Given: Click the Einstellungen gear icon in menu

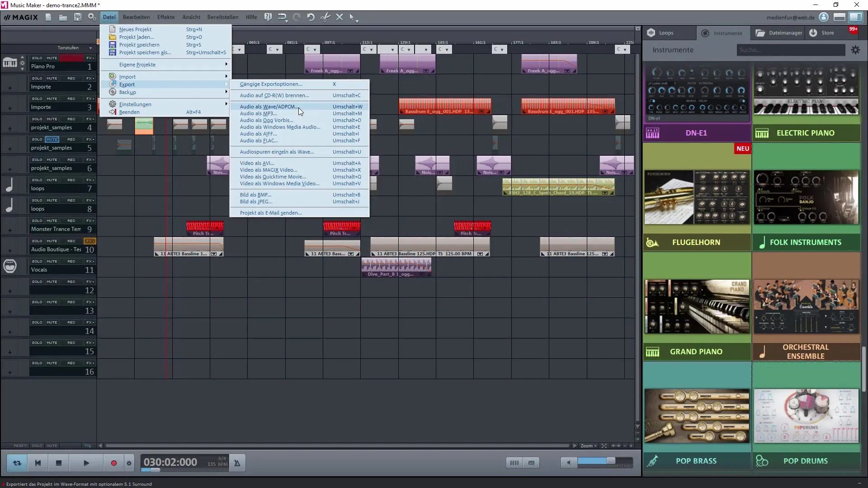Looking at the screenshot, I should tap(113, 104).
